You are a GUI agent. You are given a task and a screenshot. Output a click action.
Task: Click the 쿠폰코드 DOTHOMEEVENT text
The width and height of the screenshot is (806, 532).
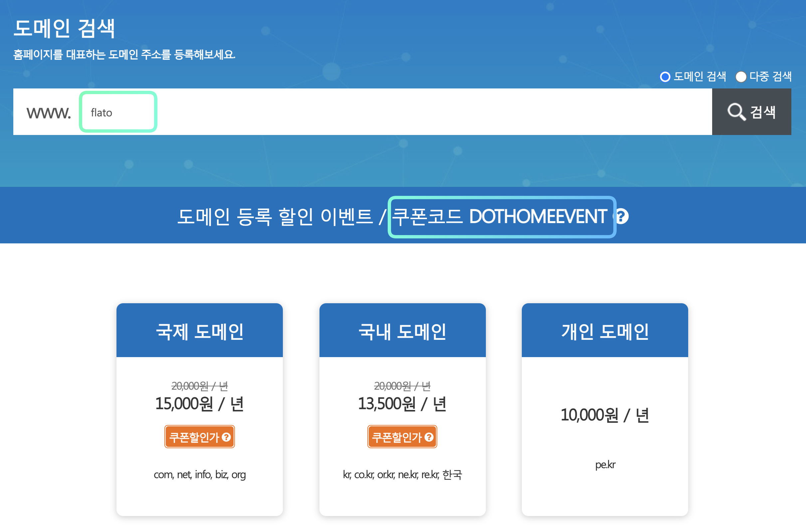(500, 217)
